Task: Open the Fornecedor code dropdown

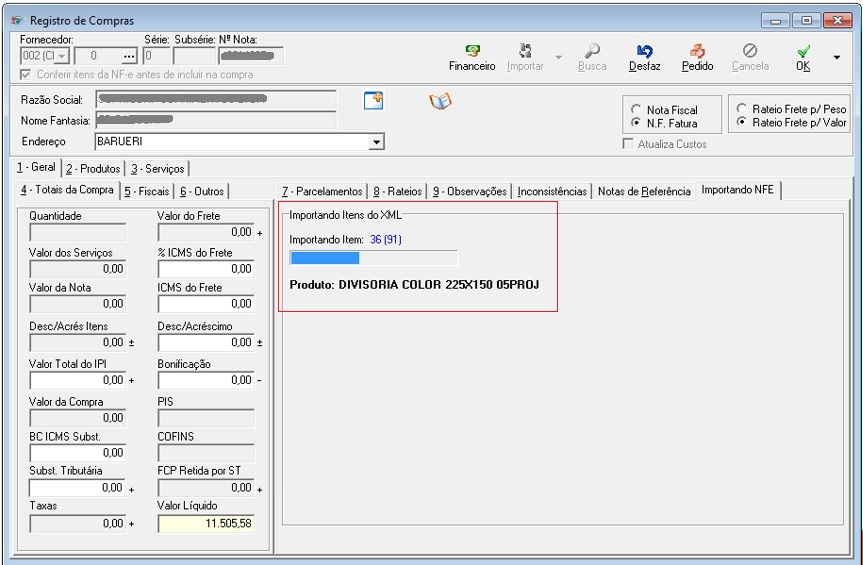Action: (62, 57)
